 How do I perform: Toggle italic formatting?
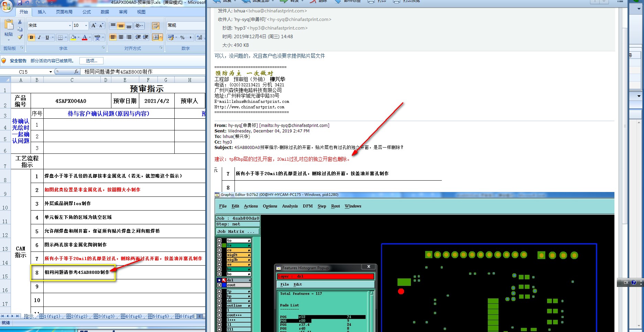tap(39, 38)
